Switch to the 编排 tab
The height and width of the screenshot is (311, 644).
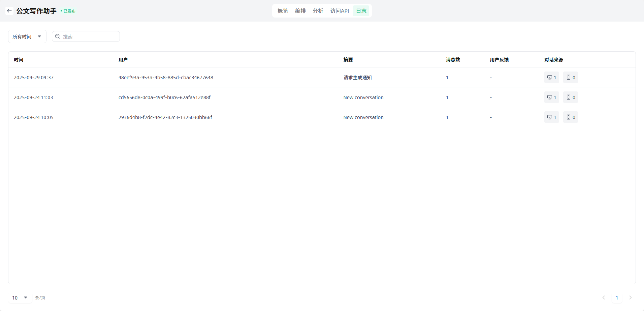[300, 11]
